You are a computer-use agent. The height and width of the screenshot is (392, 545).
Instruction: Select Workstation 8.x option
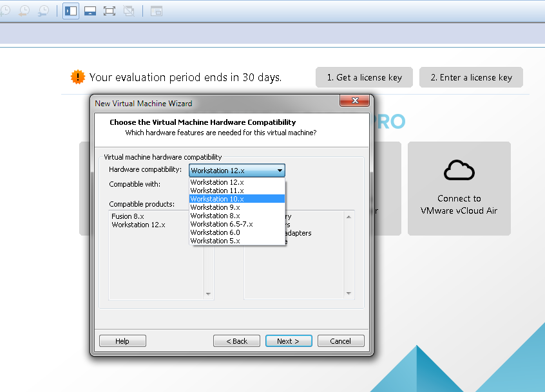pos(237,215)
